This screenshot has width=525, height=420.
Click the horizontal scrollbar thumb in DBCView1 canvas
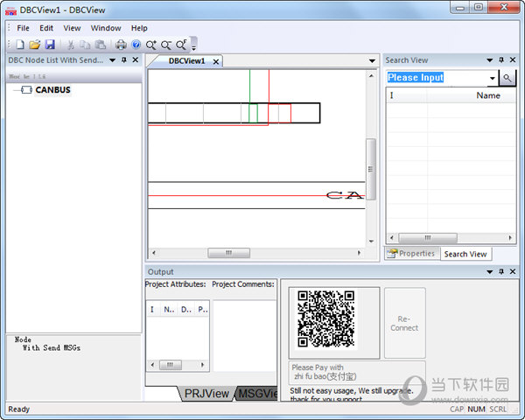(228, 253)
